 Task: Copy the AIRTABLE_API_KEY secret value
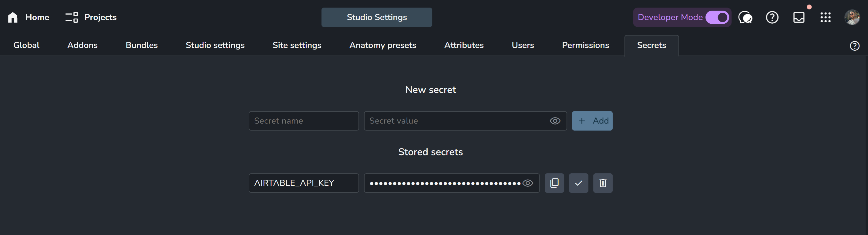554,183
